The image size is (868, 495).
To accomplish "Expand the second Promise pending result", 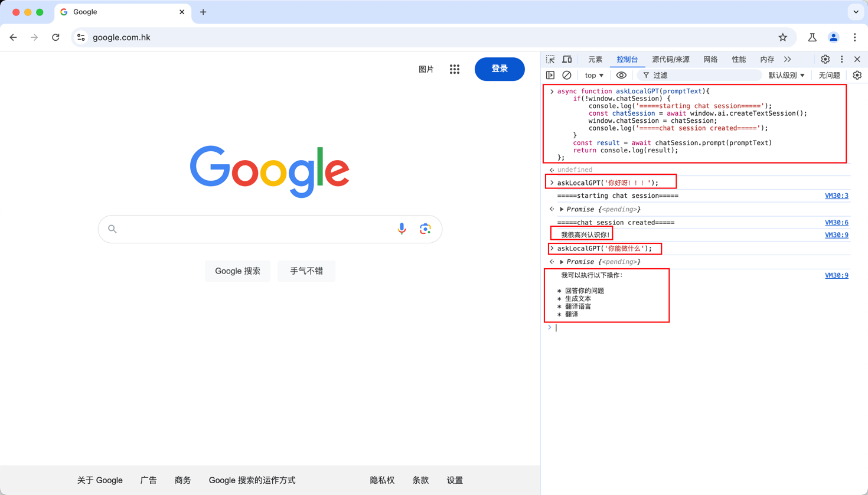I will coord(562,262).
